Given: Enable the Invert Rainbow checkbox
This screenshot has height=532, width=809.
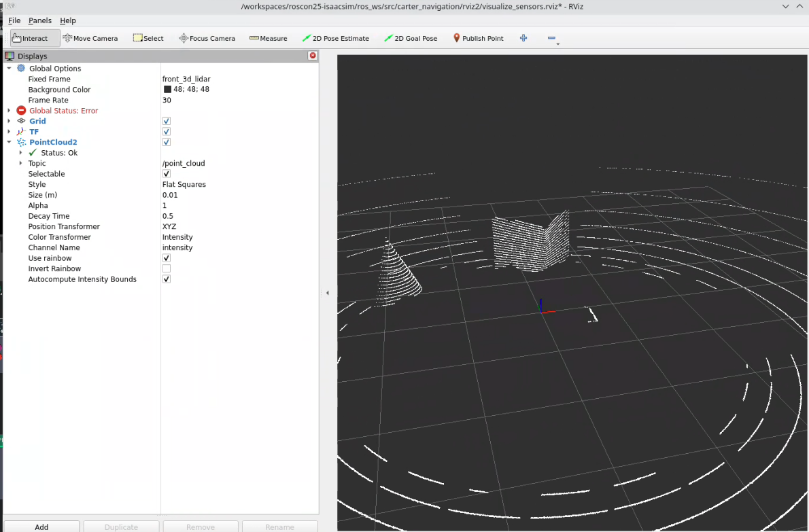Looking at the screenshot, I should click(166, 268).
